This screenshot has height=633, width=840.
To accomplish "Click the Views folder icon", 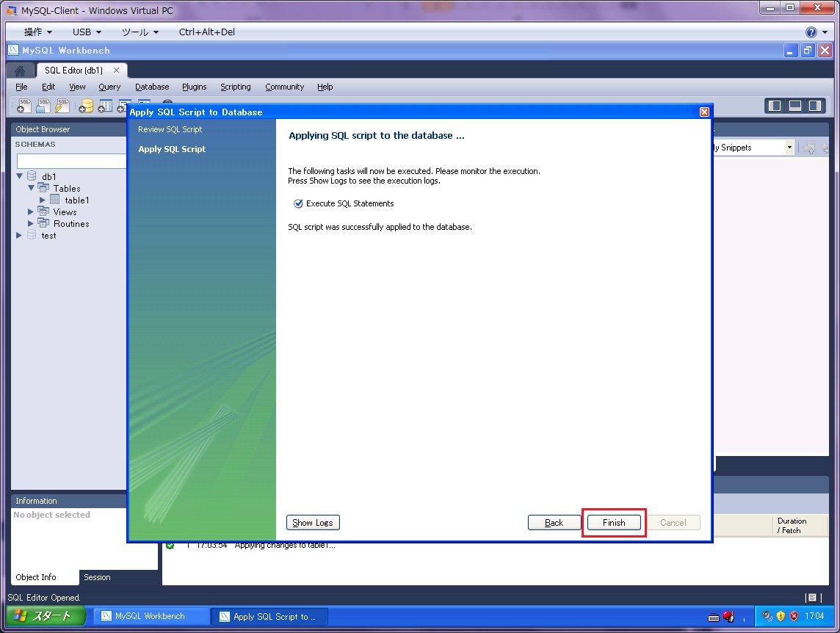I will pos(43,211).
